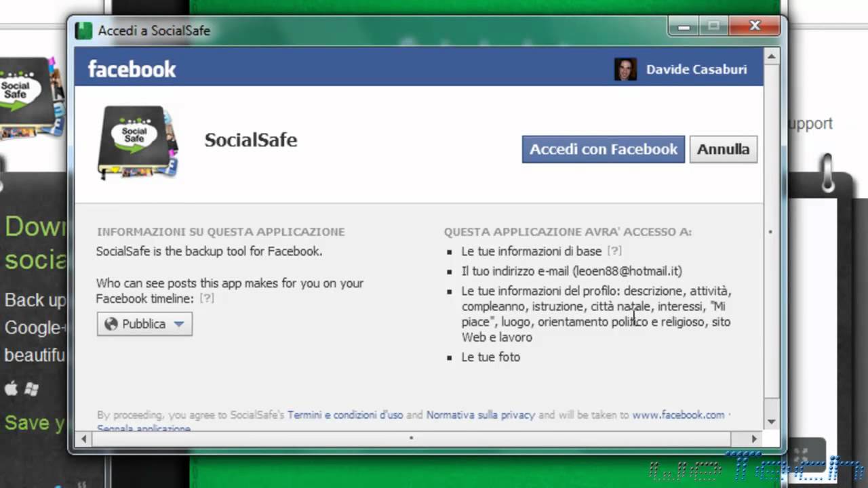
Task: Open the Normativa sulla privacy link
Action: 481,415
